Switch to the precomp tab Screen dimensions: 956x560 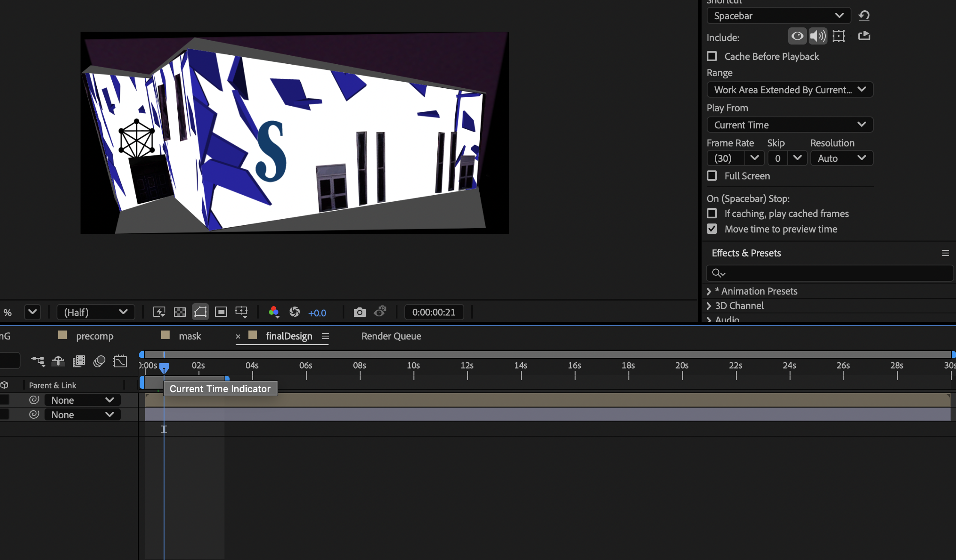click(x=95, y=336)
